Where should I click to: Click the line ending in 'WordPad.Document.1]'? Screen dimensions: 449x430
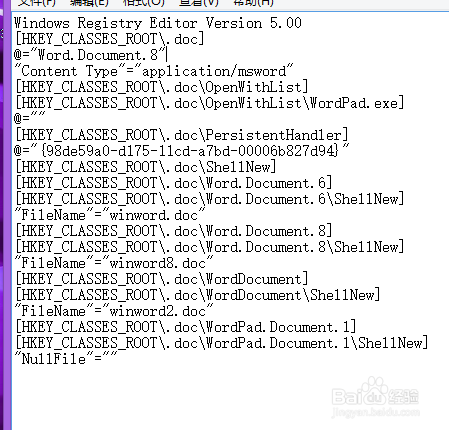click(x=186, y=327)
